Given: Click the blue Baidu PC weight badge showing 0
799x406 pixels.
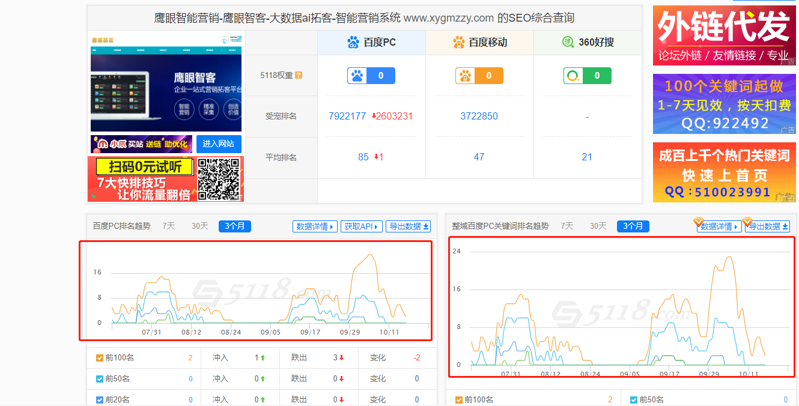Looking at the screenshot, I should (x=371, y=76).
